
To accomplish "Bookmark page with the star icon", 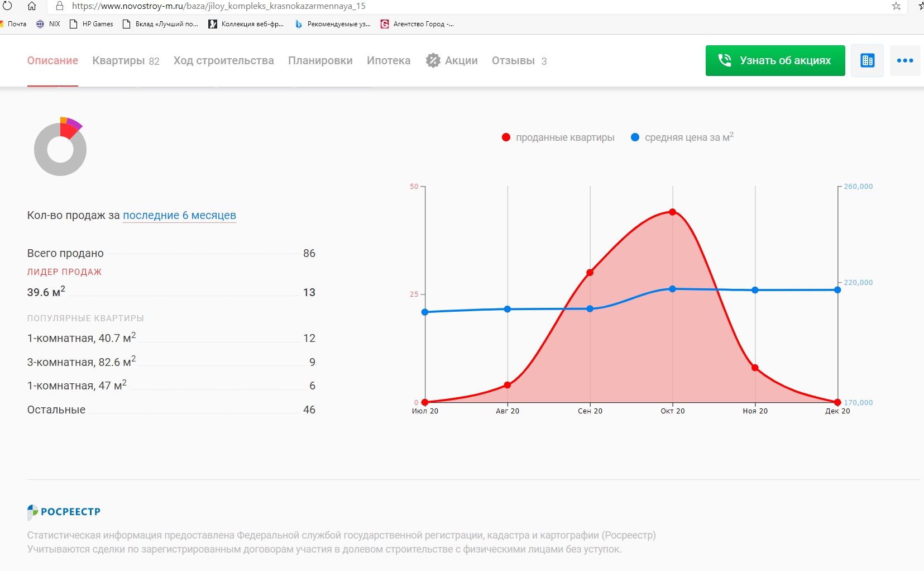I will 896,6.
